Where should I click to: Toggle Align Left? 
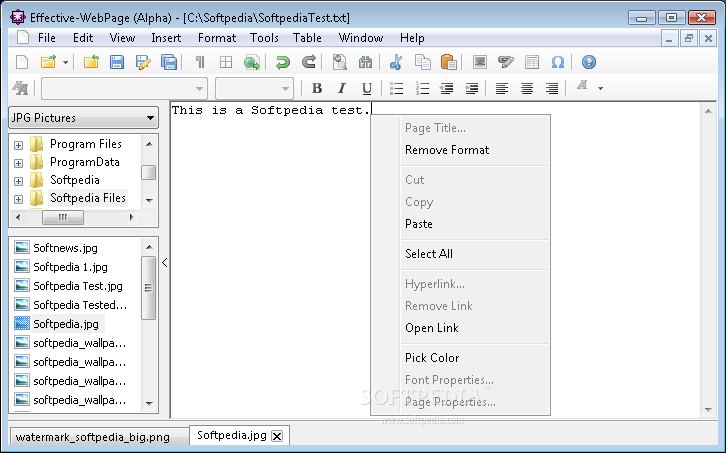502,88
